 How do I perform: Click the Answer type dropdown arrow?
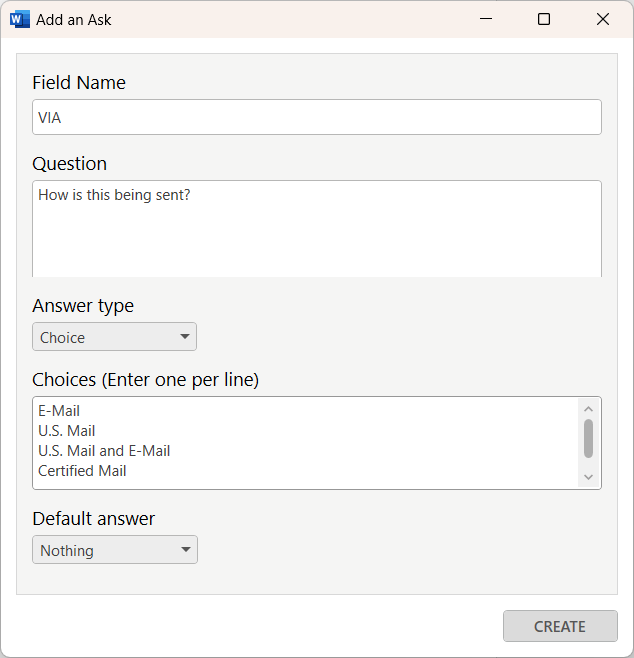tap(185, 337)
